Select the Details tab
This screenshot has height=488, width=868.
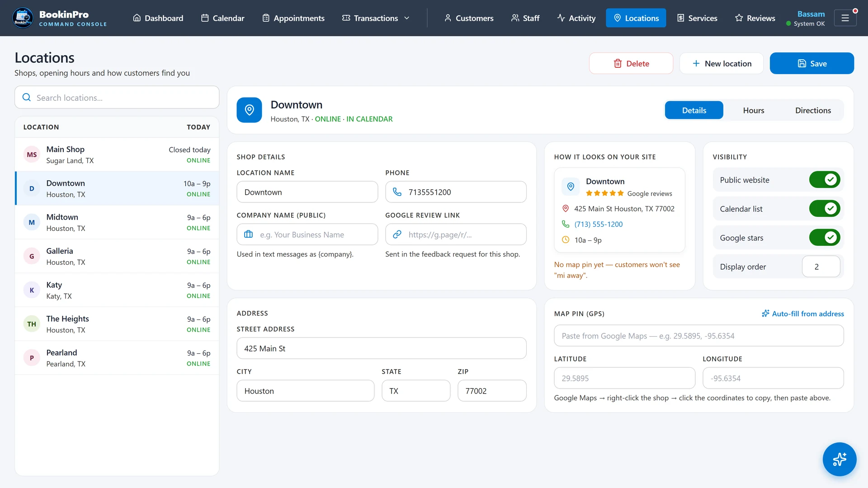pyautogui.click(x=694, y=110)
